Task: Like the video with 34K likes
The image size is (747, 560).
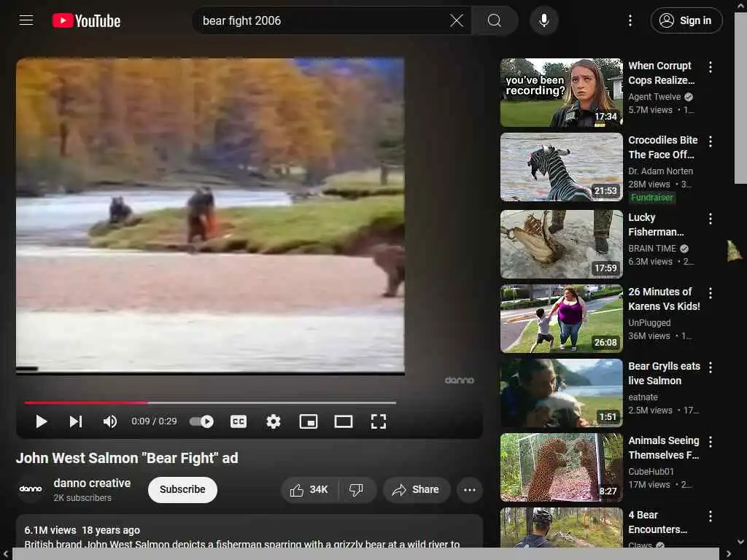Action: (309, 489)
